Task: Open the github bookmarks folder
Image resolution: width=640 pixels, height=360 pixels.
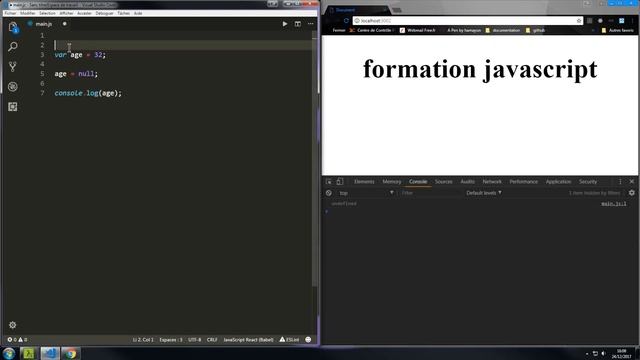Action: [536, 30]
